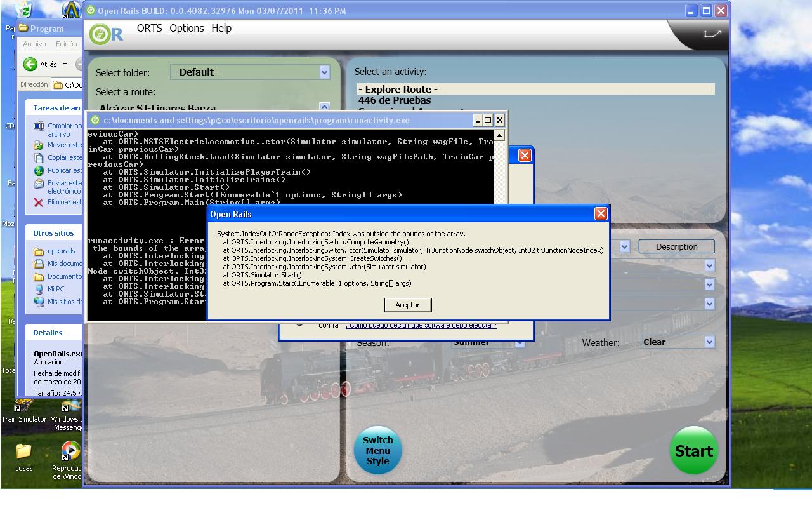This screenshot has height=508, width=812.
Task: Open the Weather Clear dropdown
Action: point(709,342)
